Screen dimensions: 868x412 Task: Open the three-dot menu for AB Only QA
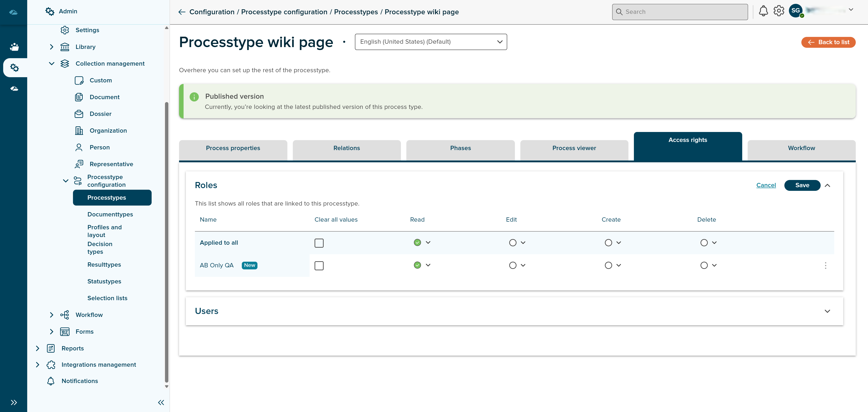click(x=825, y=266)
